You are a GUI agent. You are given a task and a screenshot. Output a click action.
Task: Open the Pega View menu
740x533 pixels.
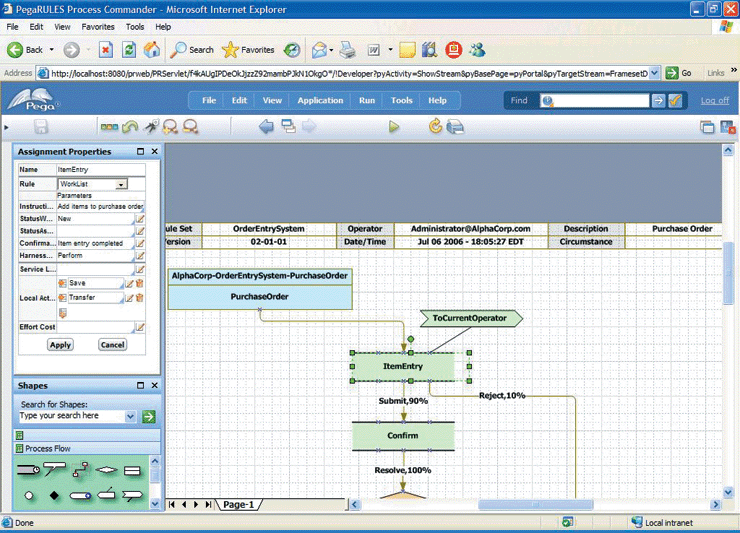pos(272,100)
